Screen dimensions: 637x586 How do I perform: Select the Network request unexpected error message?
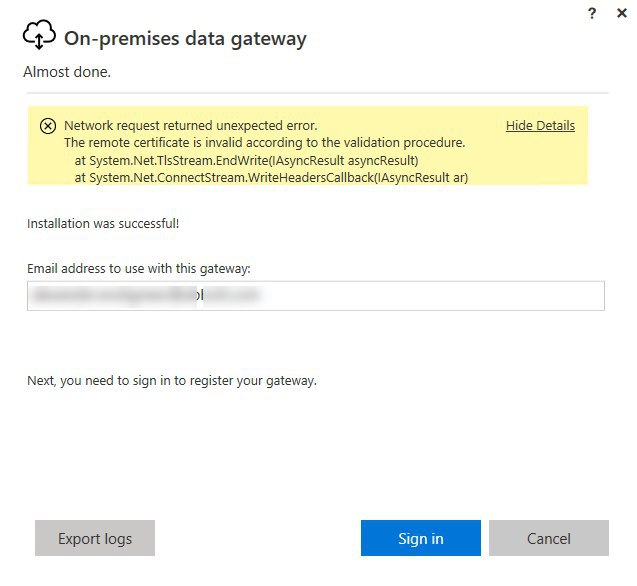[x=191, y=126]
